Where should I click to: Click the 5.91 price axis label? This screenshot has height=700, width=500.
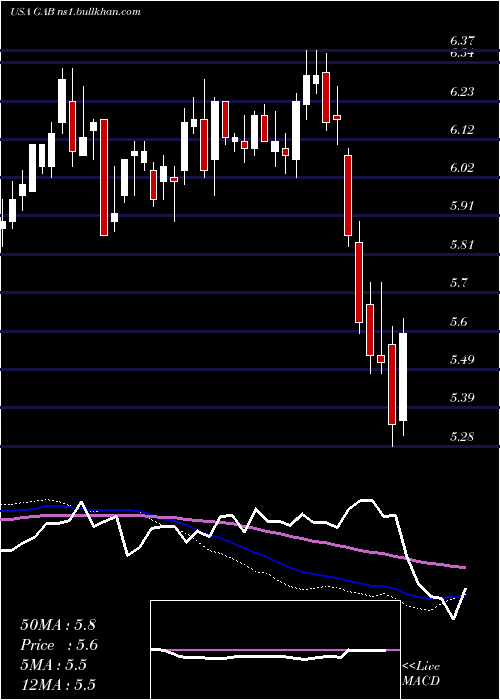(x=462, y=206)
